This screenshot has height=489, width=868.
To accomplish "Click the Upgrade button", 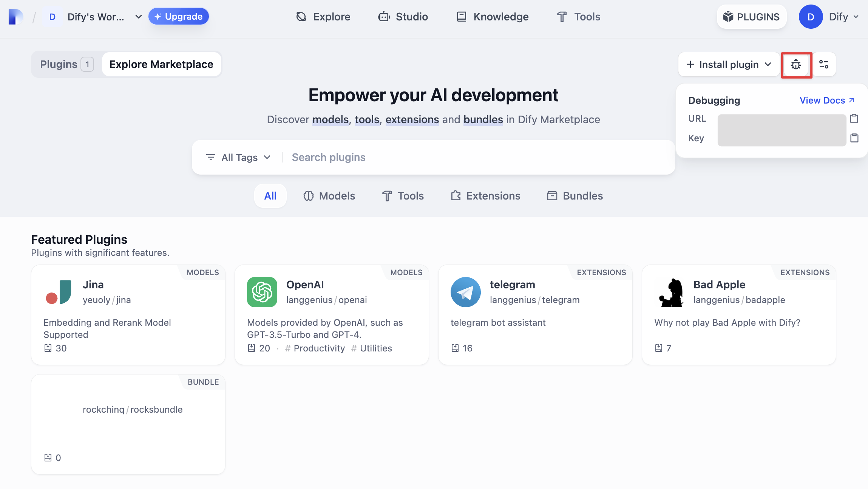I will click(x=178, y=17).
